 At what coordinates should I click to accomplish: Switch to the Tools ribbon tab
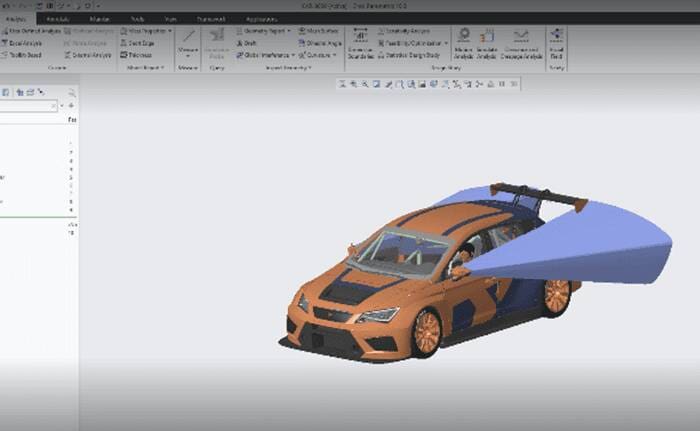pyautogui.click(x=138, y=19)
